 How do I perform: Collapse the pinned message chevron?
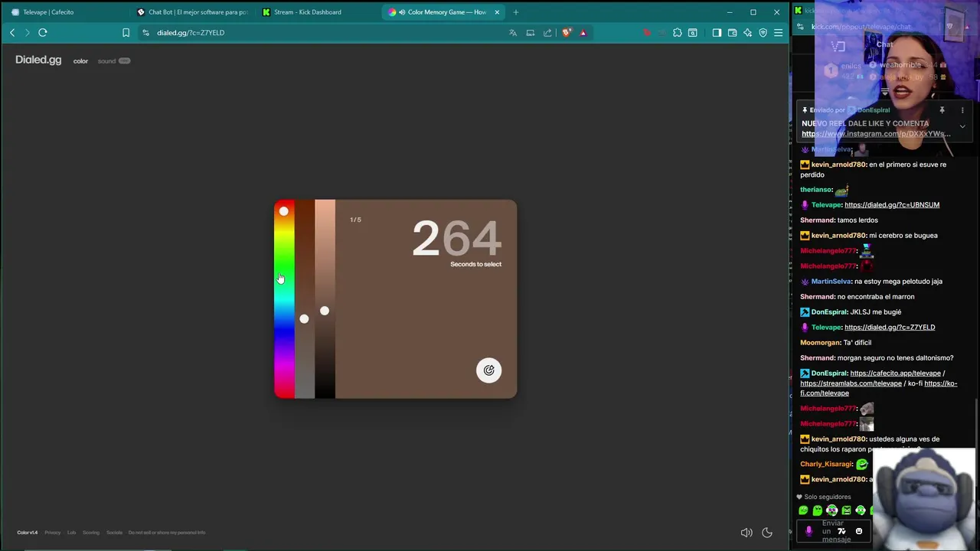click(962, 126)
